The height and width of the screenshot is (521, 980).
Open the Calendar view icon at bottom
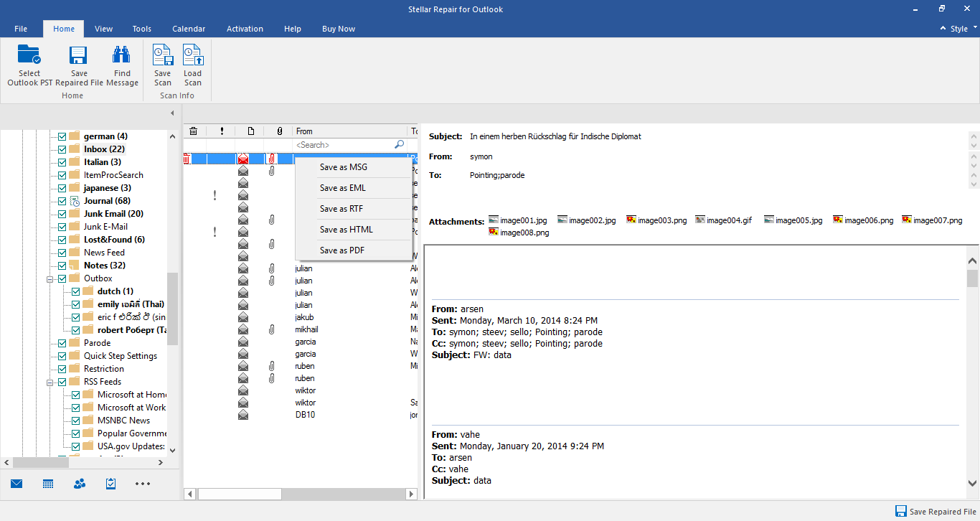[48, 484]
